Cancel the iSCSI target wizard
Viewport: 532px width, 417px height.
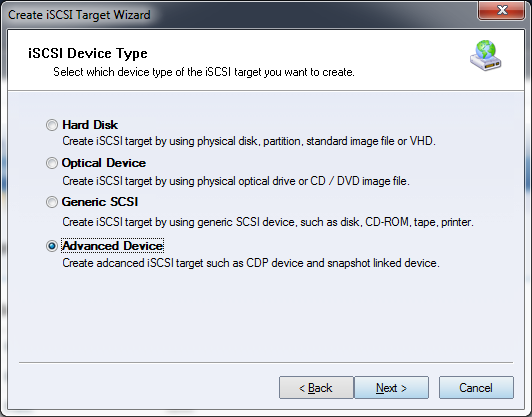point(476,387)
